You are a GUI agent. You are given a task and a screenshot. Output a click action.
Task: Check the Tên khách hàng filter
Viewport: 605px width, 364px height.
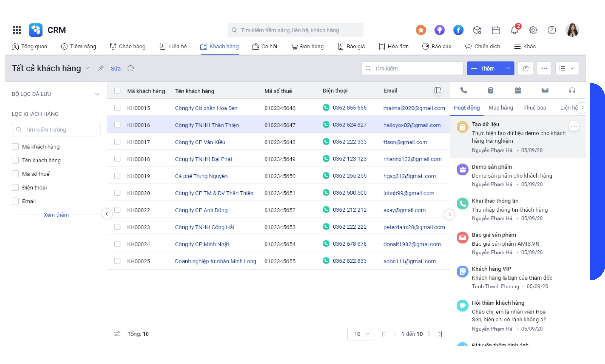[x=15, y=160]
